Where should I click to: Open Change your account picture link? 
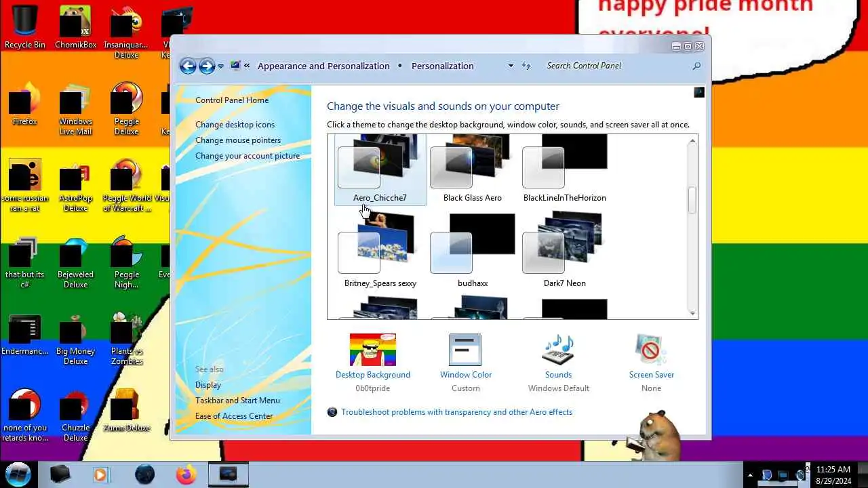click(248, 156)
